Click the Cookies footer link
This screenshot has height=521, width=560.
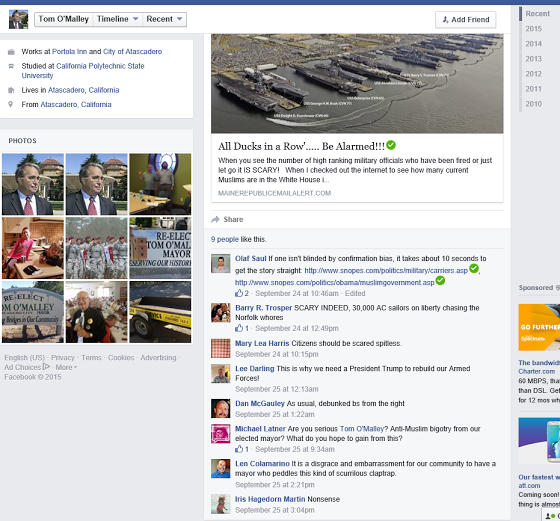tap(121, 357)
